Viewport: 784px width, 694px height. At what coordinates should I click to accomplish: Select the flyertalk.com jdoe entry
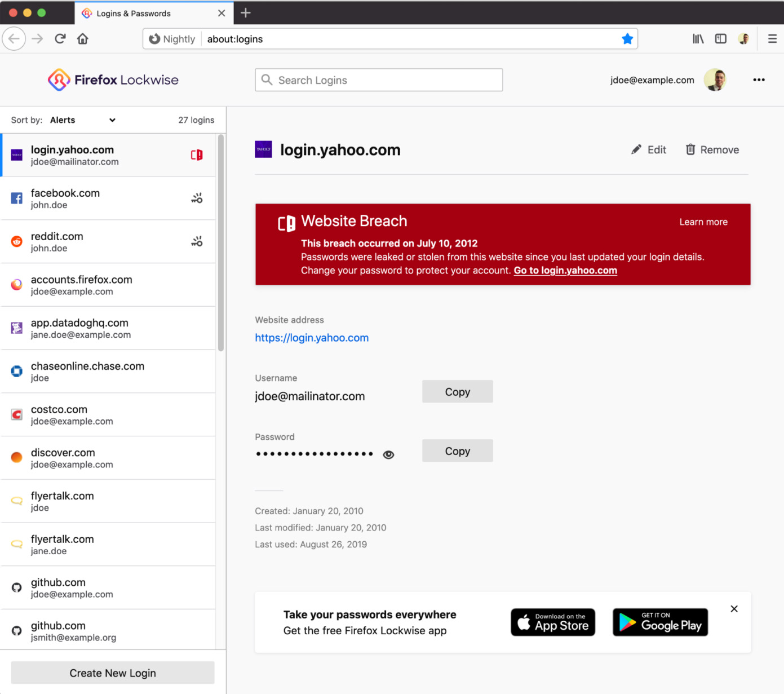(x=108, y=501)
